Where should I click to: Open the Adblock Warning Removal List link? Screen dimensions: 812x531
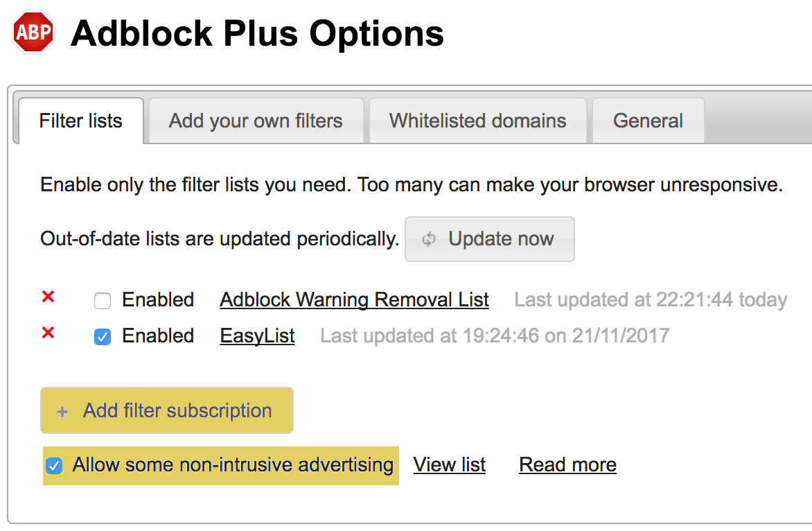pos(354,300)
